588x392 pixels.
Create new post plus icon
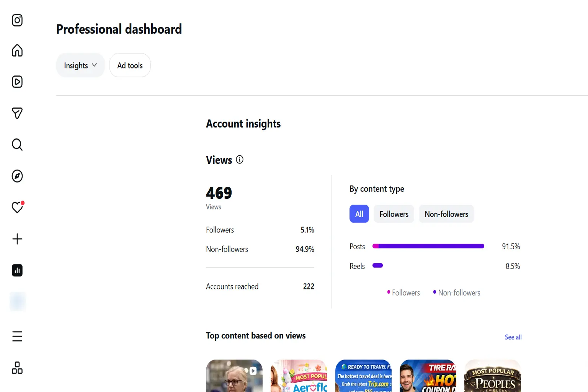click(17, 239)
